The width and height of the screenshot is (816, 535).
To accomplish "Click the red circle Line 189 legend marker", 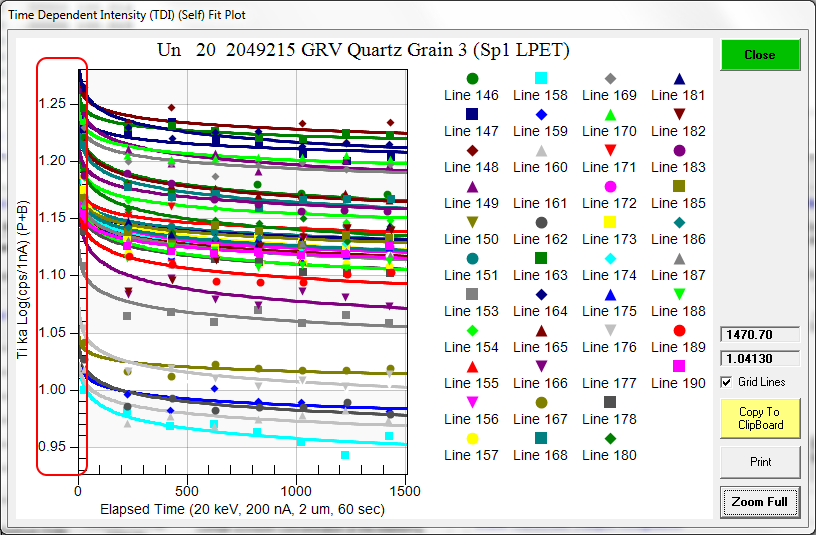I will 679,331.
